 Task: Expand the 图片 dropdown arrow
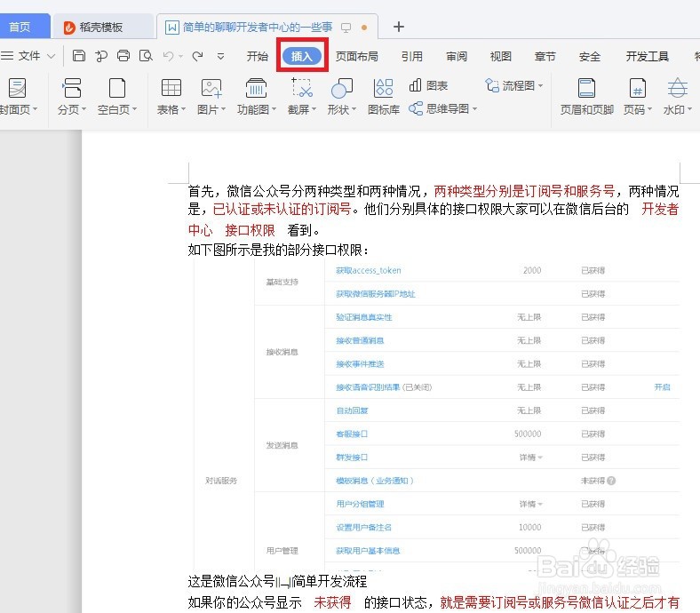223,109
